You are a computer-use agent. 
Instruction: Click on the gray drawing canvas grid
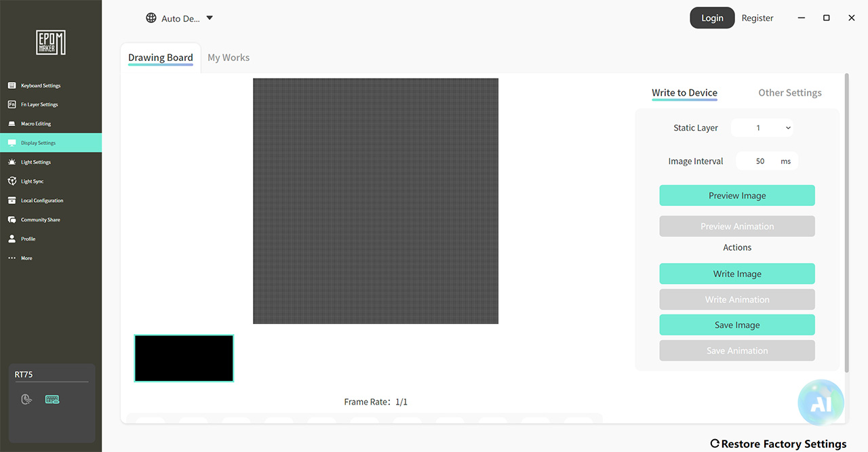[x=376, y=201]
